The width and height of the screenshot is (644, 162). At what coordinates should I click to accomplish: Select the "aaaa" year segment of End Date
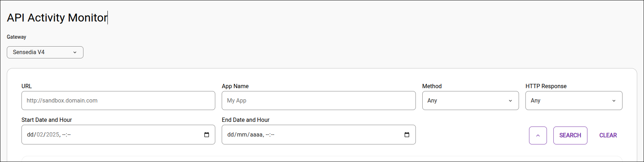pos(256,135)
